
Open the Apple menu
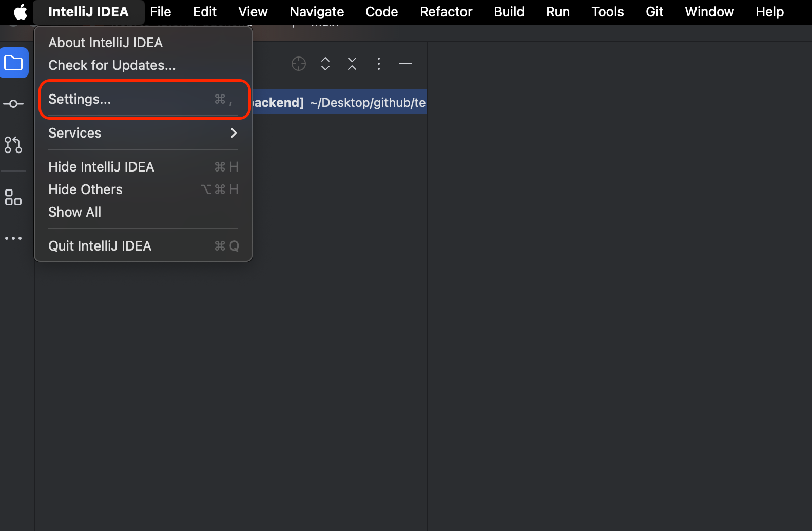tap(20, 12)
